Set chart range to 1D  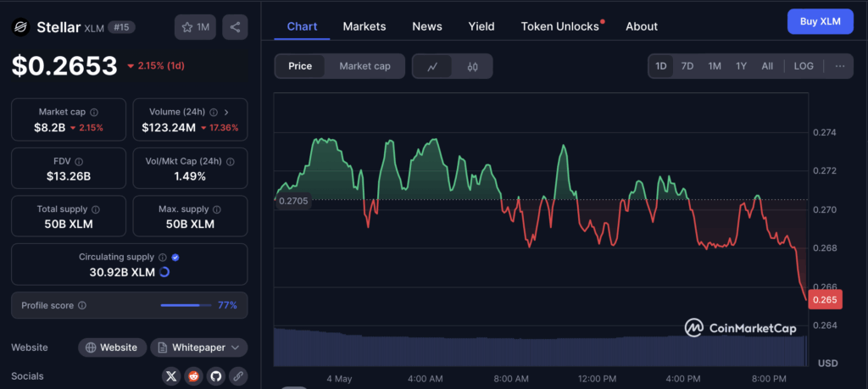661,66
